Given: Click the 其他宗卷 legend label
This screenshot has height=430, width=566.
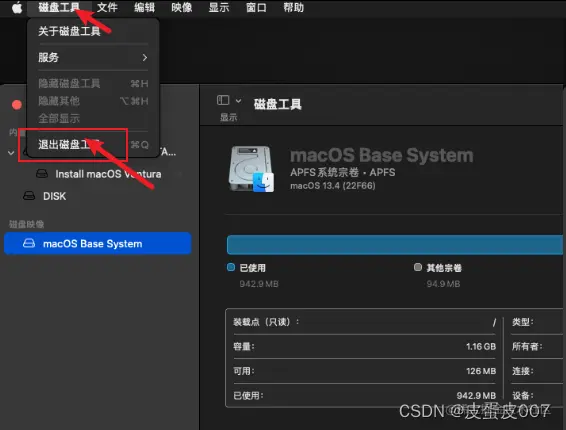Looking at the screenshot, I should pos(444,268).
